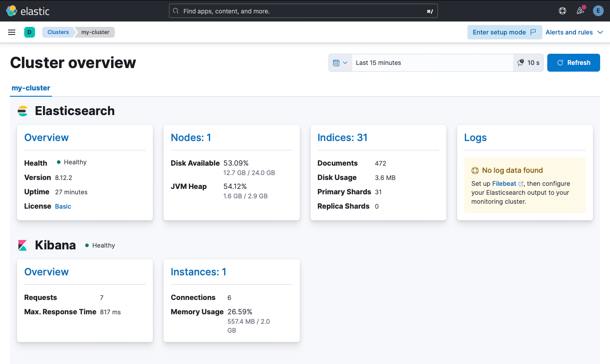Screen dimensions: 610x364
Task: Click the Kibana Healthy status badge
Action: 100,245
